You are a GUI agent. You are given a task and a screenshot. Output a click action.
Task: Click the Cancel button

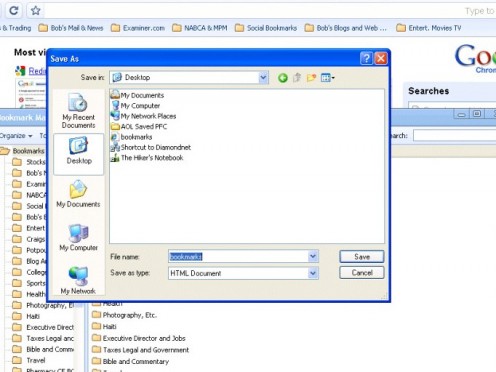pos(362,273)
